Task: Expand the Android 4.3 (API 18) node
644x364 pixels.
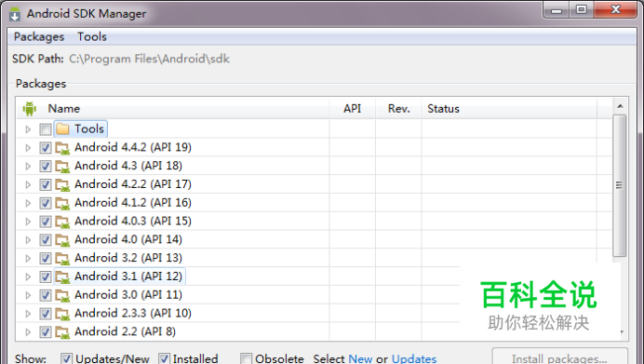Action: coord(28,167)
